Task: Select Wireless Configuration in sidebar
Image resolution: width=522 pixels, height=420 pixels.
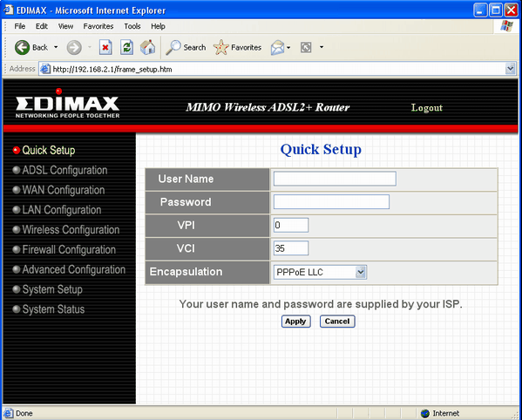Action: point(71,230)
